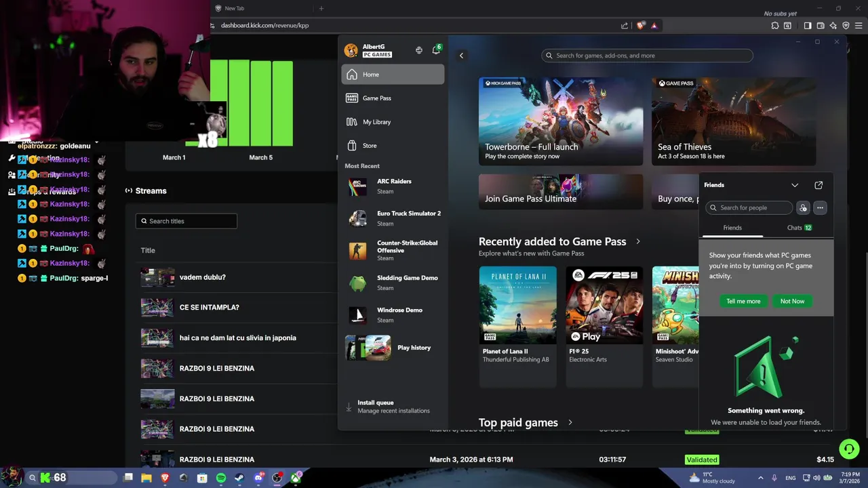Click Xbox games search box

coord(647,56)
